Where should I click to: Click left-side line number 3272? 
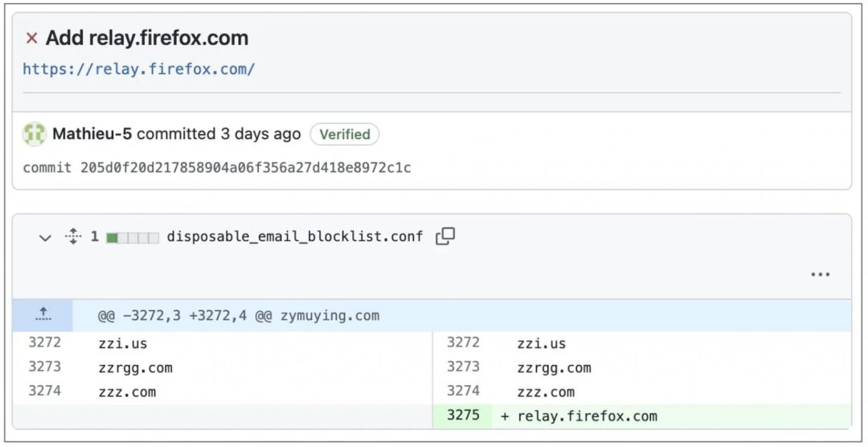point(44,342)
